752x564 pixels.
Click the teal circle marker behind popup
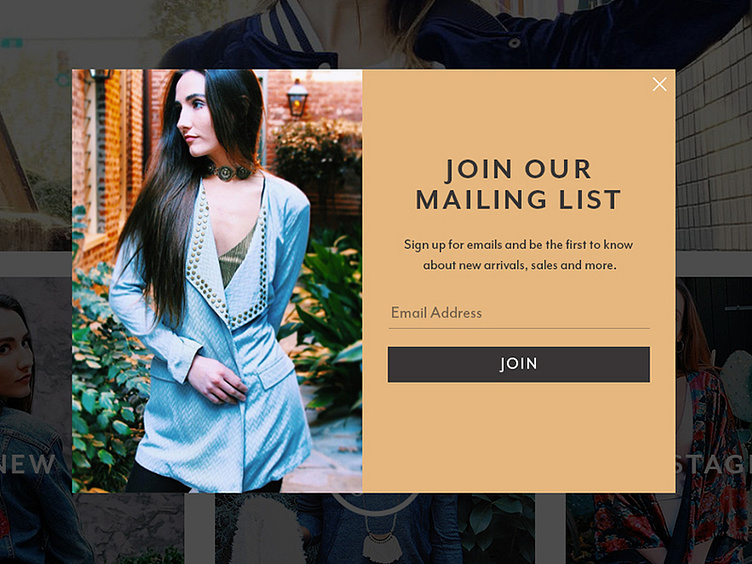63,79
